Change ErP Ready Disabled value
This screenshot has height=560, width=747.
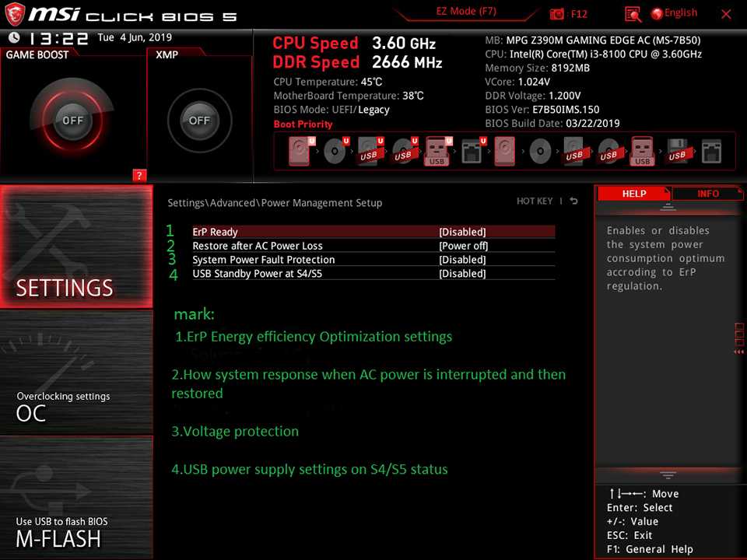point(462,232)
